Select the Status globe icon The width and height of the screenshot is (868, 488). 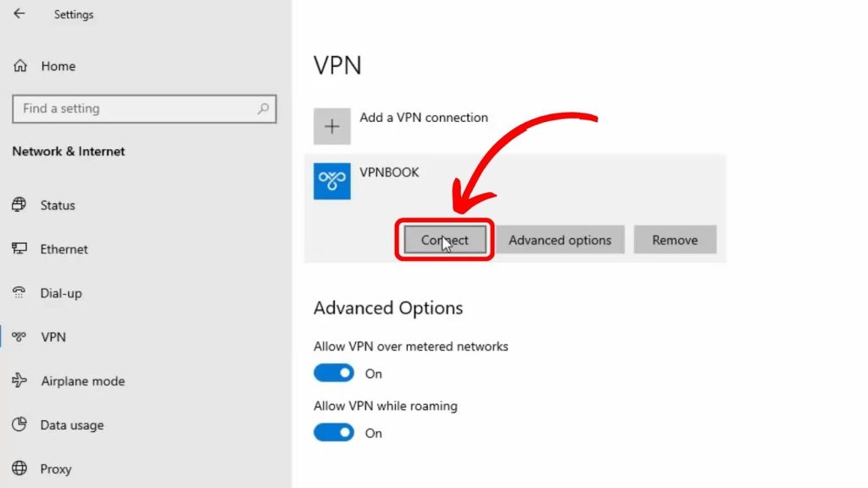click(x=19, y=205)
